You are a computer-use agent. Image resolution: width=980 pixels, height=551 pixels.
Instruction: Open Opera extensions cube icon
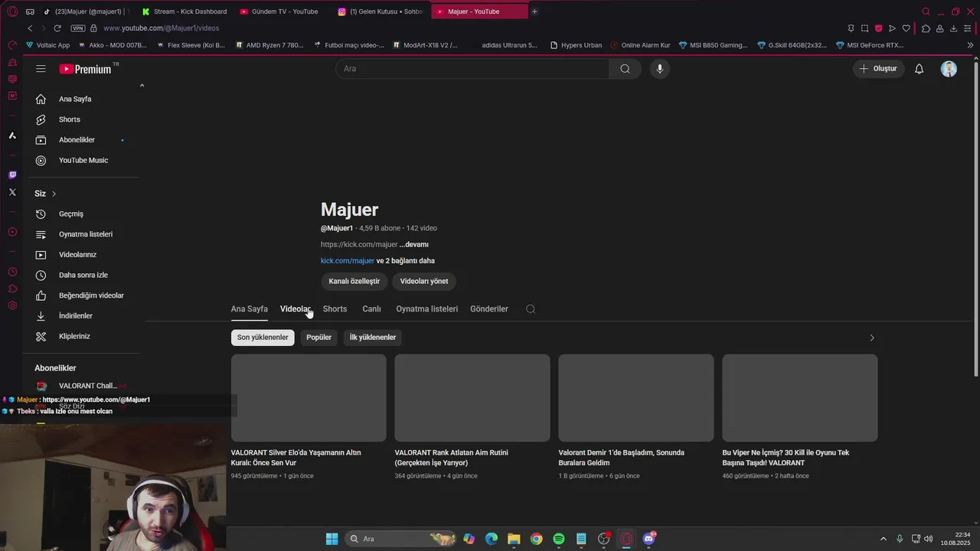[x=926, y=28]
